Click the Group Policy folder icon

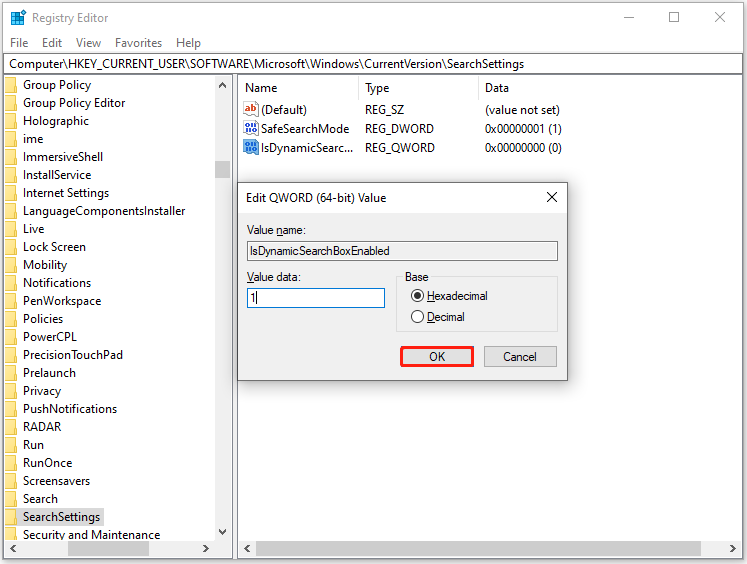pyautogui.click(x=11, y=85)
